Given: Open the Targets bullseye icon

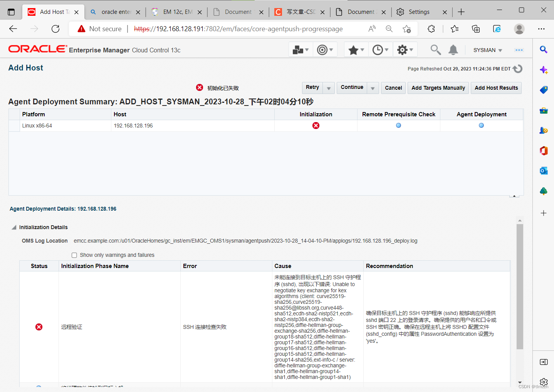Looking at the screenshot, I should (x=323, y=49).
